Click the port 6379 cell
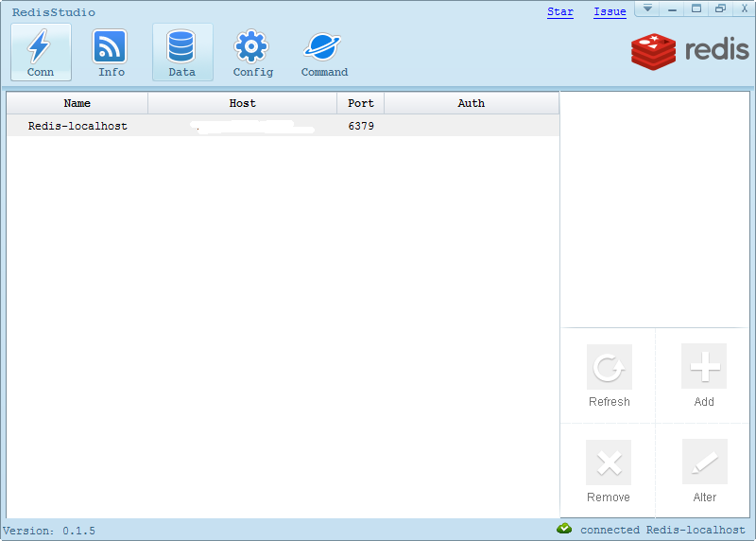 pyautogui.click(x=361, y=126)
